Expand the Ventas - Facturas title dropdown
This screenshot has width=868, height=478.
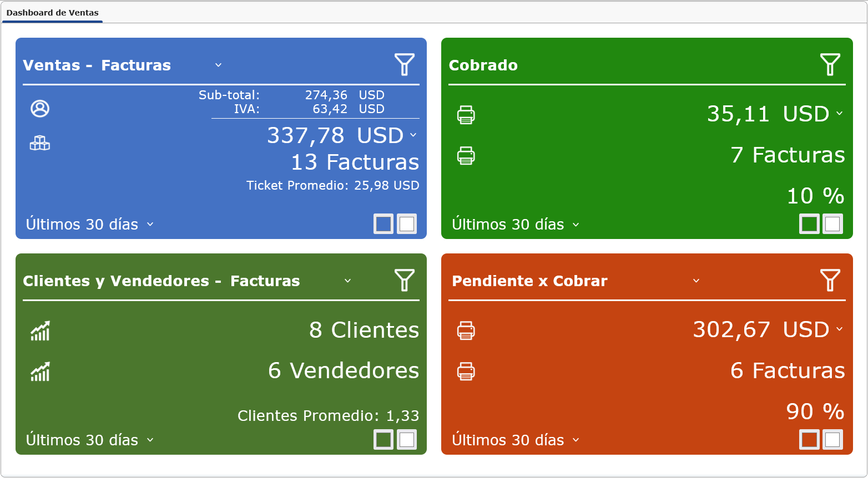coord(218,65)
